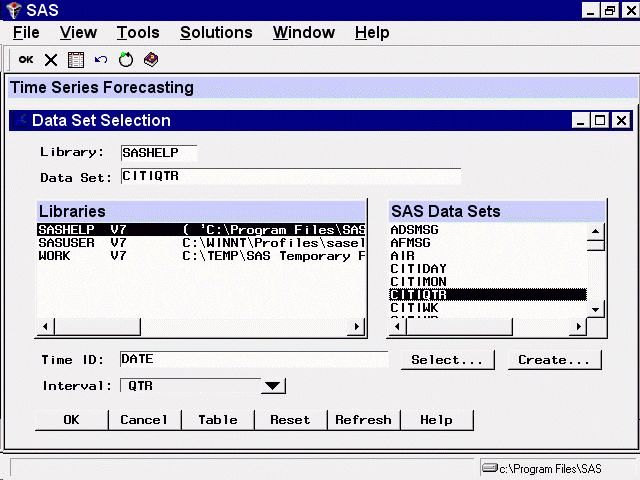Minimize the Data Set Selection window
The image size is (640, 480).
click(x=580, y=120)
